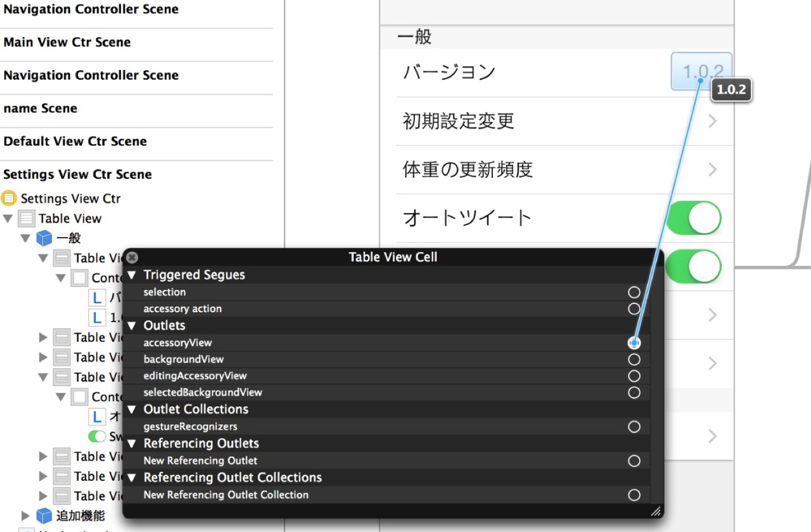Click the label icon for オ row
This screenshot has width=811, height=532.
click(97, 417)
